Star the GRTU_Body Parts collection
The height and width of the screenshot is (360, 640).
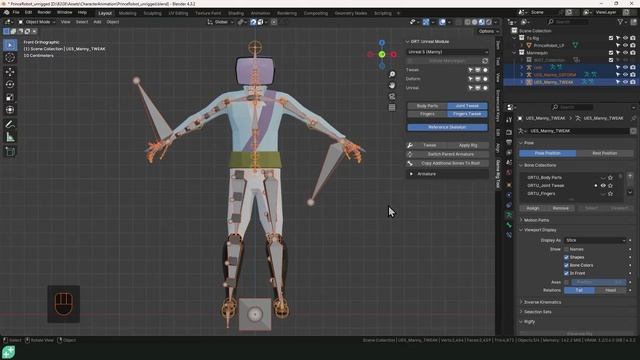click(x=610, y=178)
